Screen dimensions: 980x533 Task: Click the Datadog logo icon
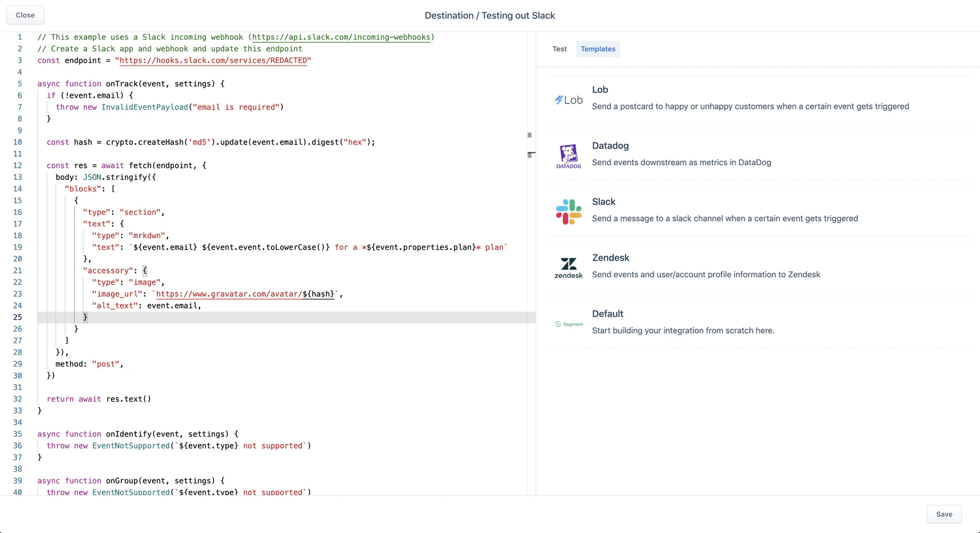pyautogui.click(x=568, y=156)
